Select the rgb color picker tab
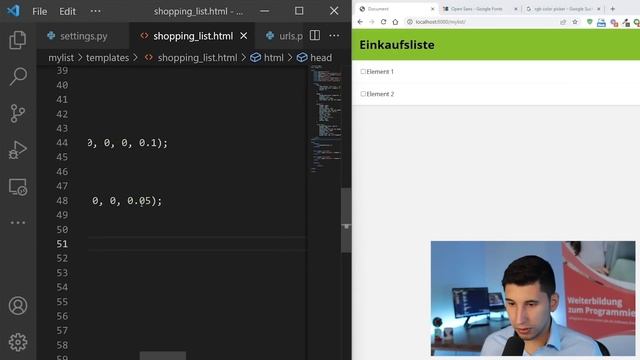The width and height of the screenshot is (640, 360). (x=562, y=9)
